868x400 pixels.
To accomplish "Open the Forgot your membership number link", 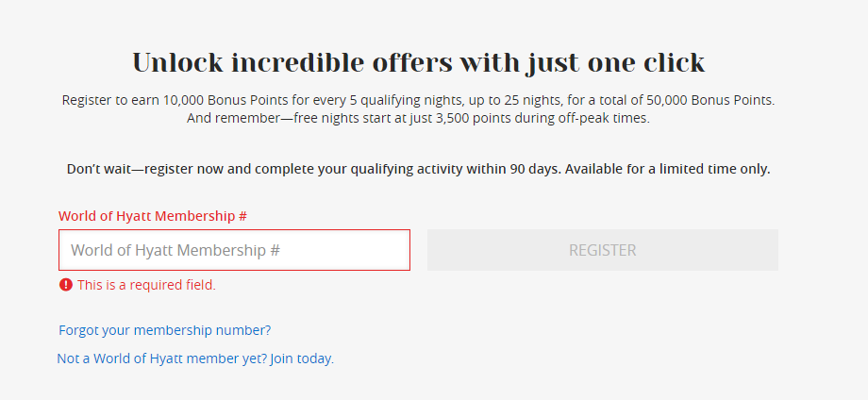I will coord(164,330).
